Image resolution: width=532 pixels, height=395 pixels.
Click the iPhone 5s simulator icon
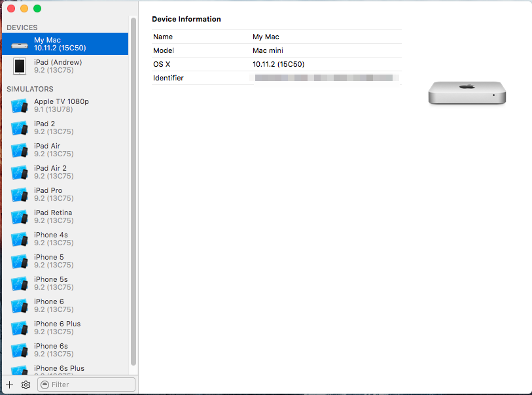point(20,283)
